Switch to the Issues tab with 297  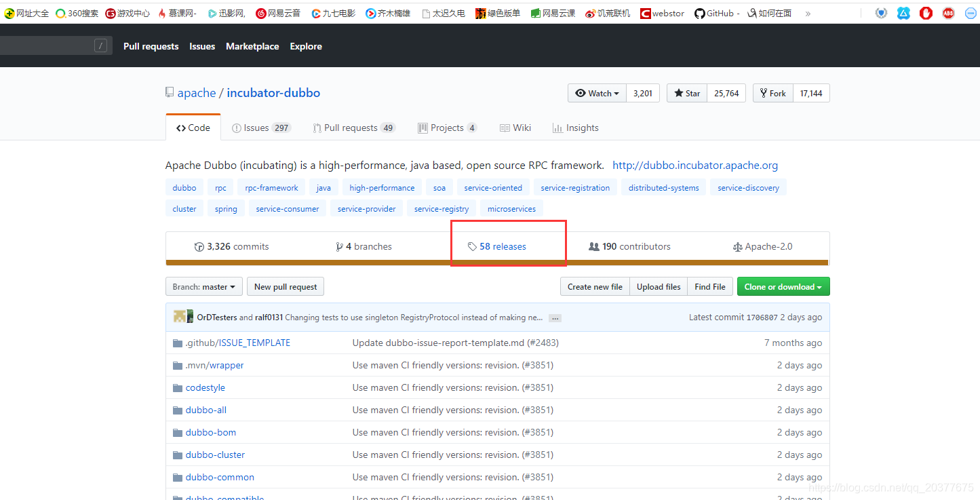tap(261, 128)
